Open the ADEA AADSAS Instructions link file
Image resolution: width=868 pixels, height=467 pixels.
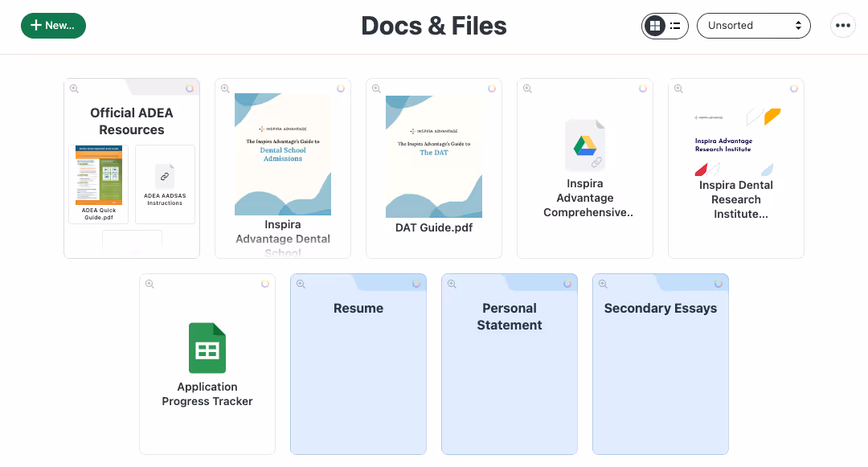click(x=165, y=177)
